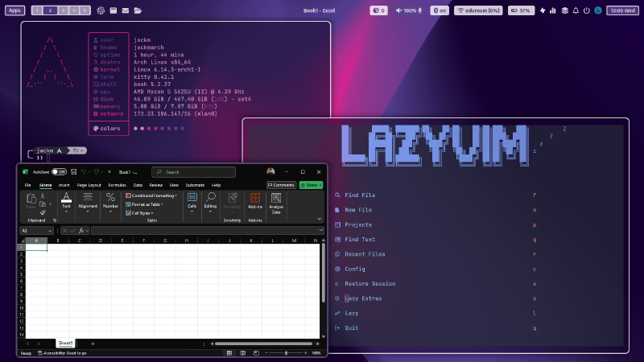Click the green Share button

pyautogui.click(x=311, y=185)
